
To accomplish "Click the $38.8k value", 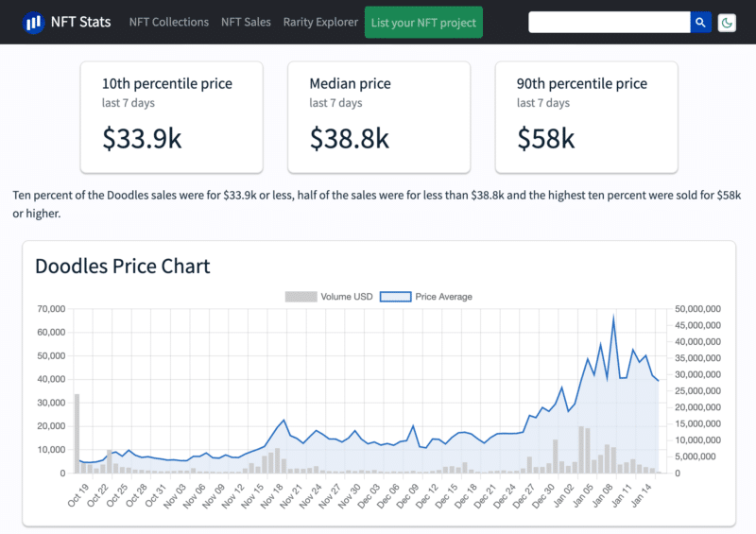I will click(x=349, y=138).
